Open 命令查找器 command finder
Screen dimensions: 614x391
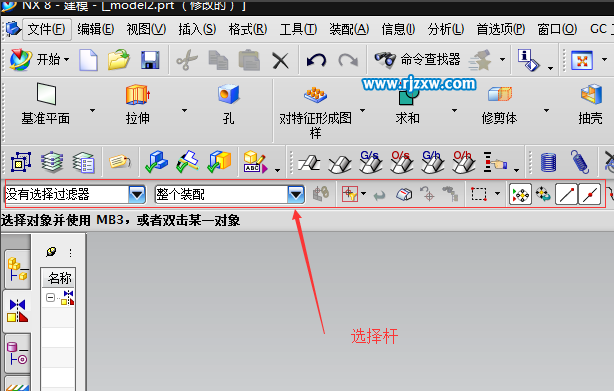point(417,59)
